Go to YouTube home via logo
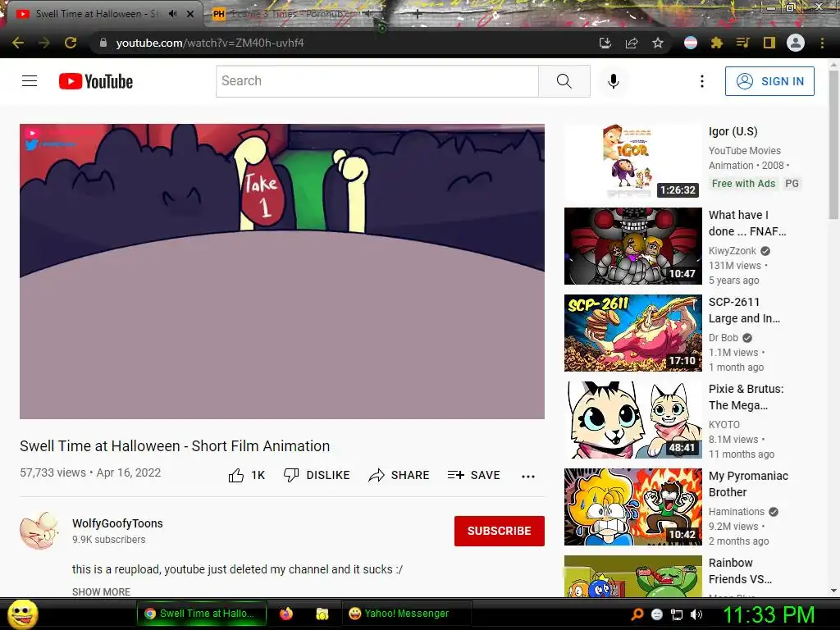 click(96, 81)
